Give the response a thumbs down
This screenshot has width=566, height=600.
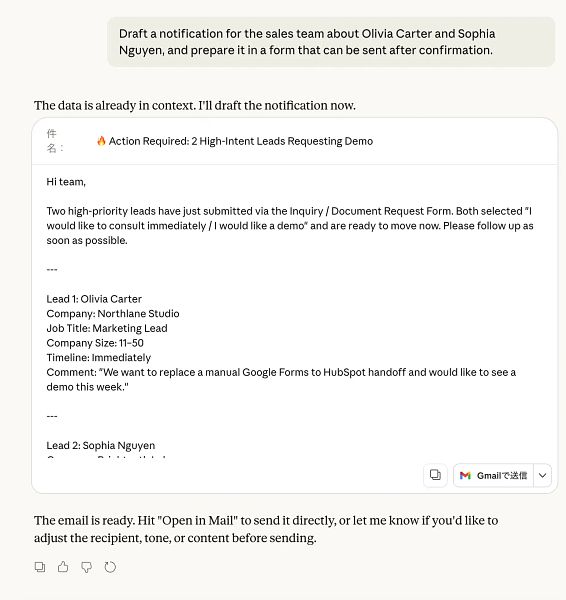point(86,567)
